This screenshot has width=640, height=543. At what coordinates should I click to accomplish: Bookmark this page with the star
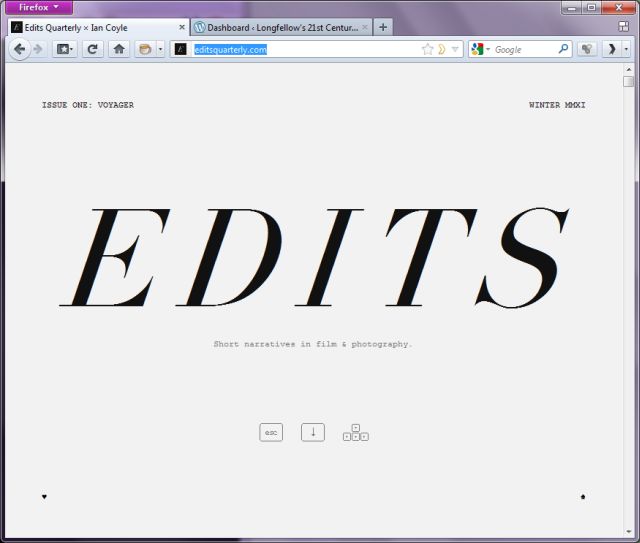coord(427,49)
